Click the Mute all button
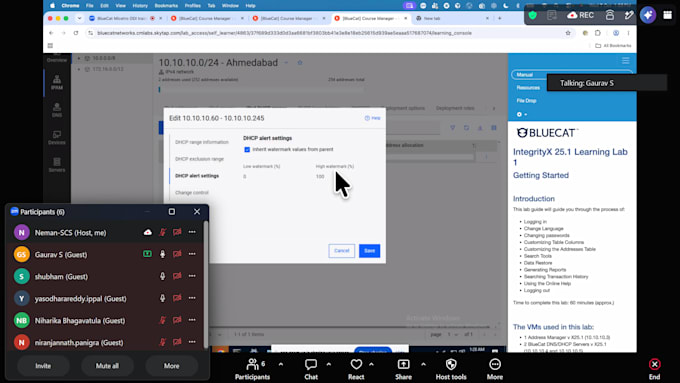 point(107,366)
